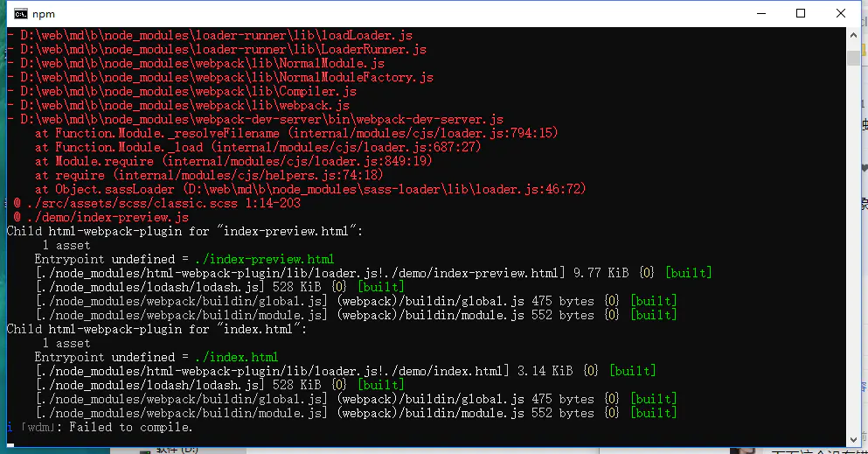Click the webpack-dev-server.js path line

click(255, 120)
